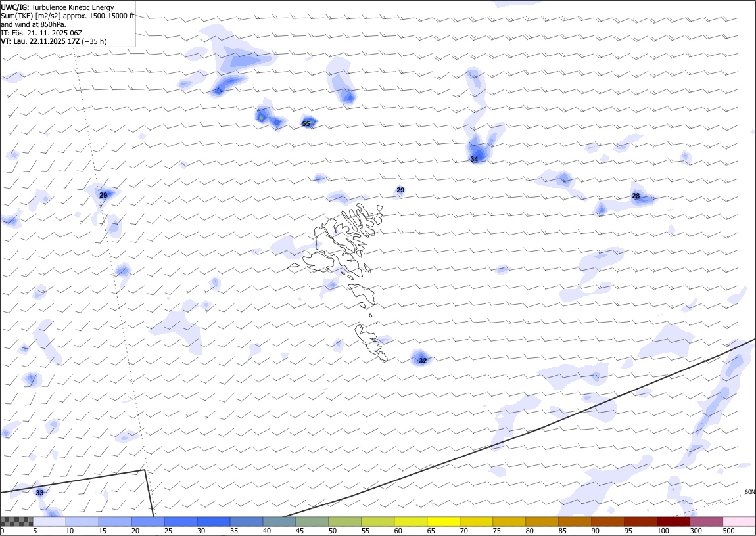Select the 65–70 bright yellow swatch
Screen dimensions: 756x536
coord(443,522)
